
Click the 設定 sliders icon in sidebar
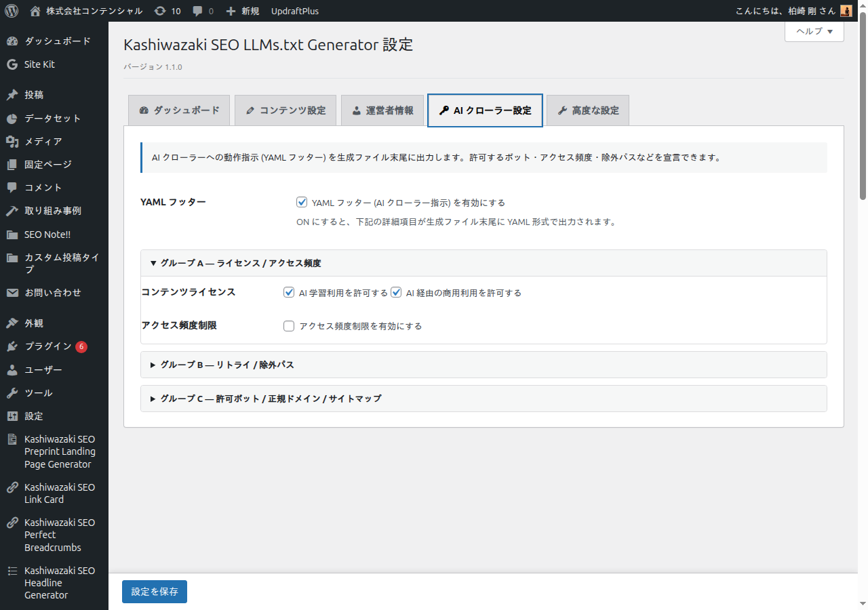(12, 416)
